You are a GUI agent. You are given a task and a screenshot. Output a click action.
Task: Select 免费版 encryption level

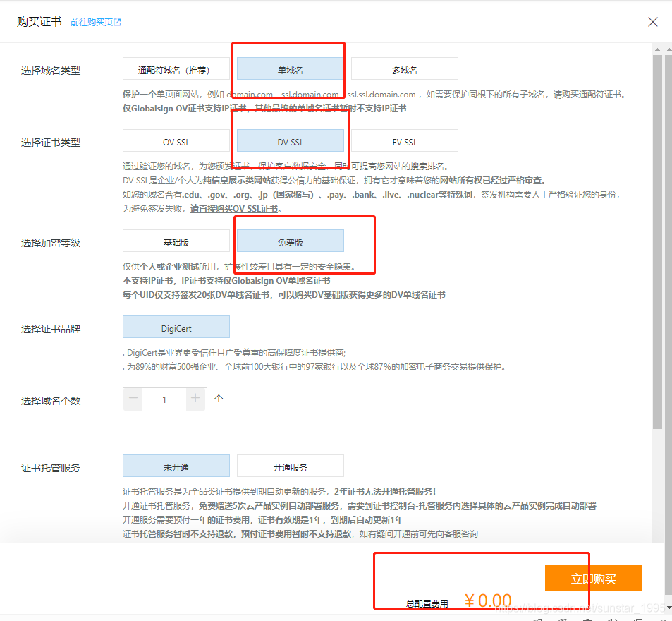(x=290, y=241)
